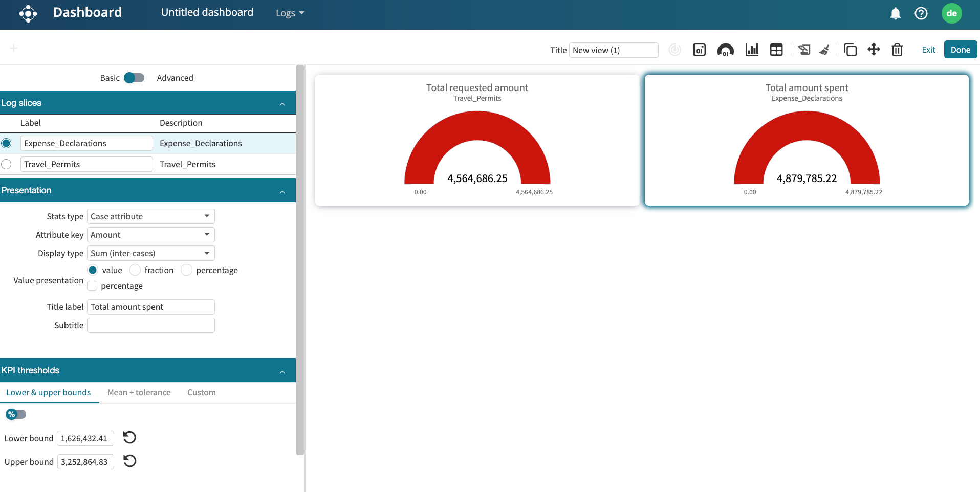Open the Stats type dropdown
Image resolution: width=980 pixels, height=492 pixels.
tap(150, 216)
